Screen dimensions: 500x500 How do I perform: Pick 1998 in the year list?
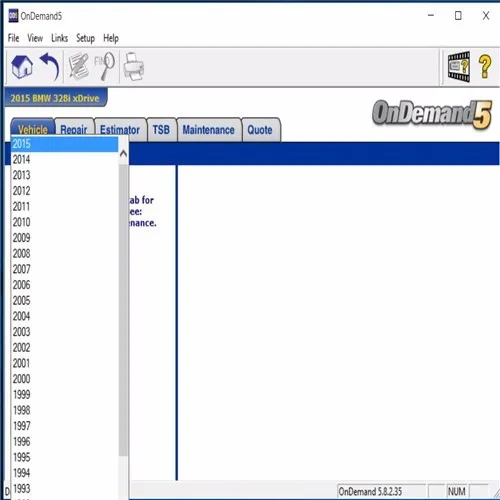click(64, 410)
